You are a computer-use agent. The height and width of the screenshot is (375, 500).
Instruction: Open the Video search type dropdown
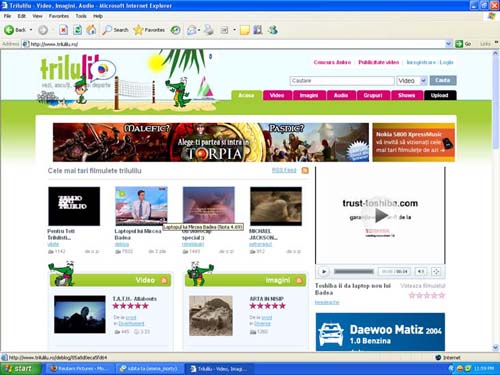tap(412, 81)
